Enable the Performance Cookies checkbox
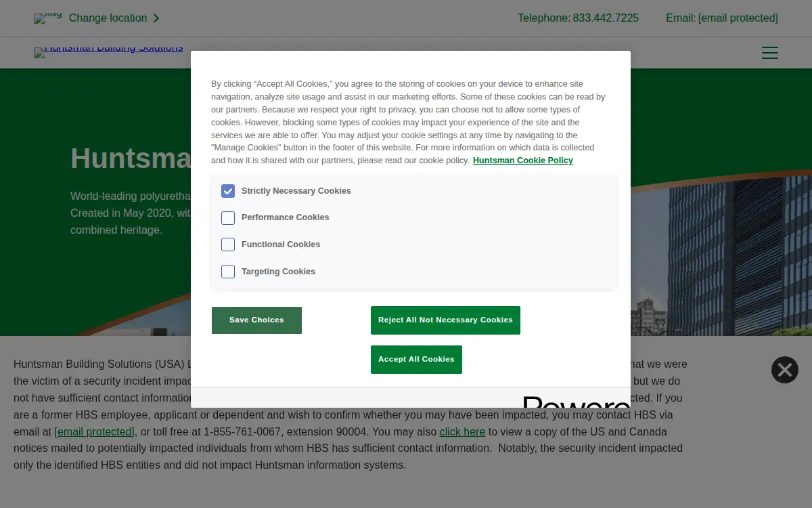 [x=228, y=218]
